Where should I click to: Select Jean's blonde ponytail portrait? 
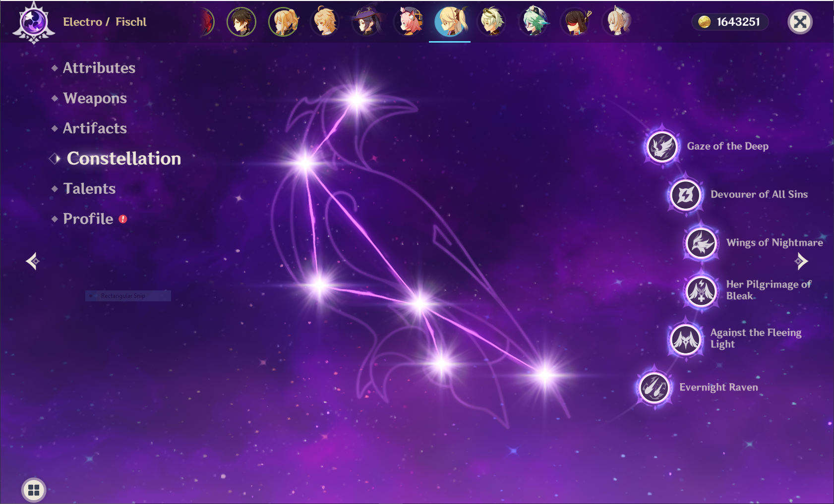click(x=283, y=22)
